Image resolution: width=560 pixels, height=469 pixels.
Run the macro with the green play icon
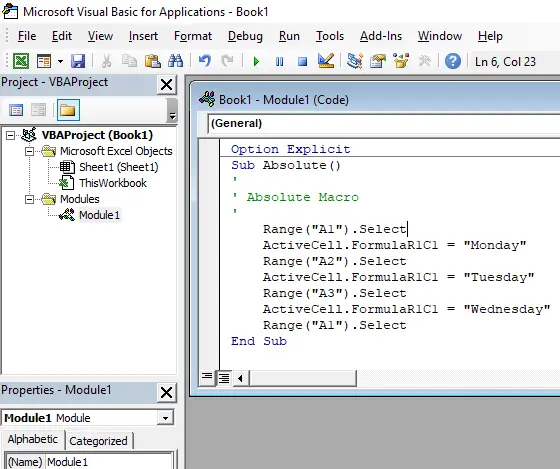[256, 62]
